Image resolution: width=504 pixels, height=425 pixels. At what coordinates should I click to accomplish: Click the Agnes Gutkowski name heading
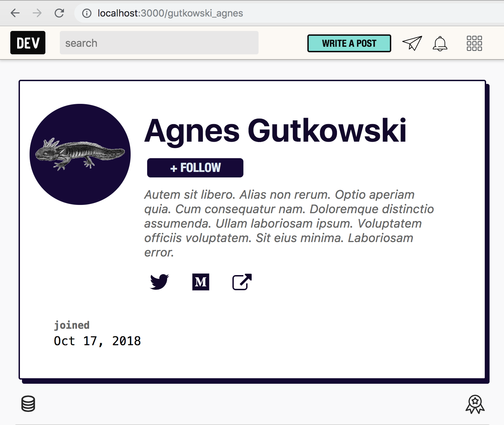[x=275, y=131]
